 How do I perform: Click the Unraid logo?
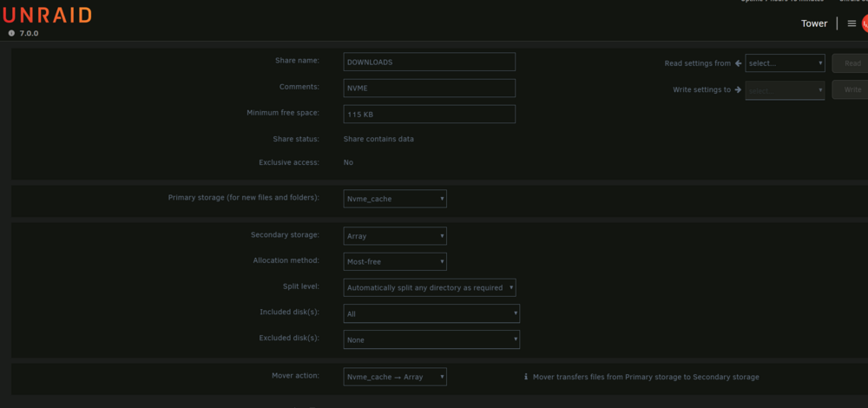coord(47,16)
